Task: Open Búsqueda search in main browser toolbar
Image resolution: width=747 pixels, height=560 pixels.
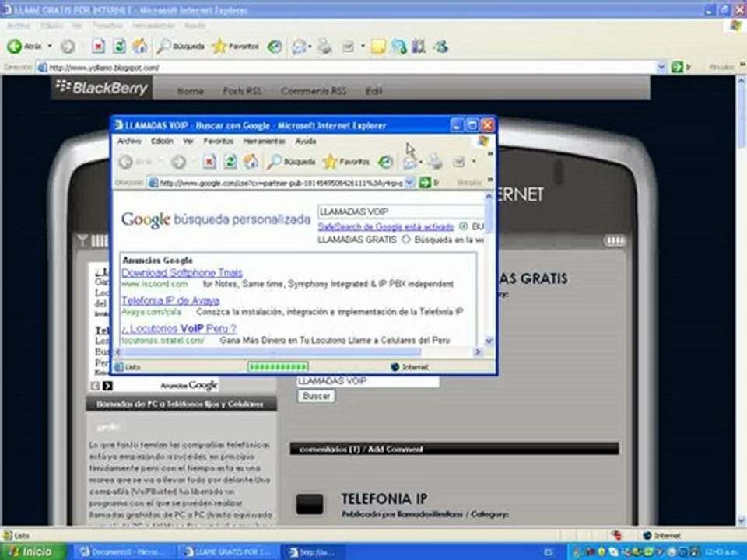Action: (x=181, y=46)
